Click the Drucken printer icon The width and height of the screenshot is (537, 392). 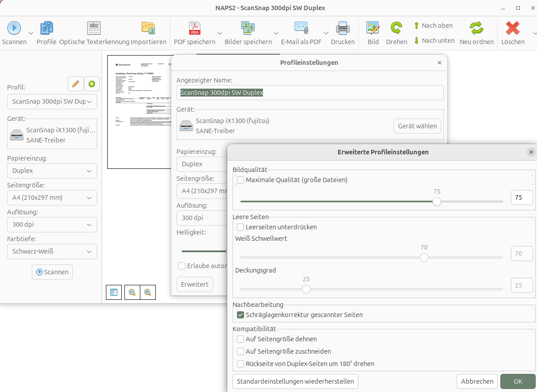click(342, 28)
